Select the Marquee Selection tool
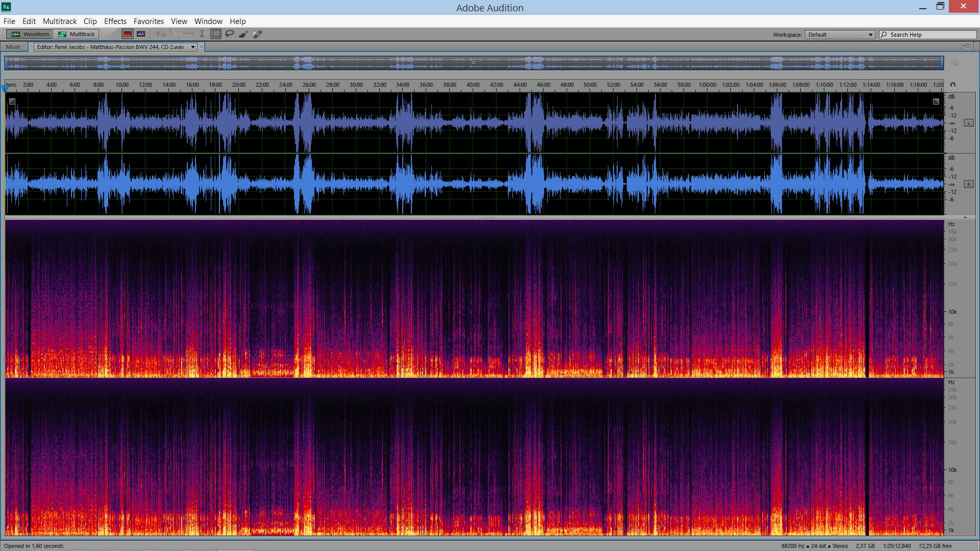 216,34
